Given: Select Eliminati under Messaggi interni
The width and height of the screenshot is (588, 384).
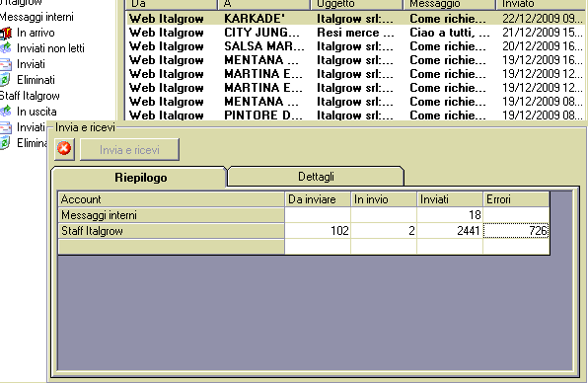Looking at the screenshot, I should 36,80.
